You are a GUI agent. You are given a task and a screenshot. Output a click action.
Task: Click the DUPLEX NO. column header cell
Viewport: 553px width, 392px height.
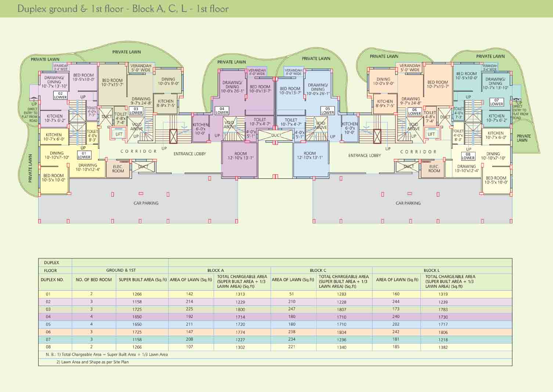(53, 280)
